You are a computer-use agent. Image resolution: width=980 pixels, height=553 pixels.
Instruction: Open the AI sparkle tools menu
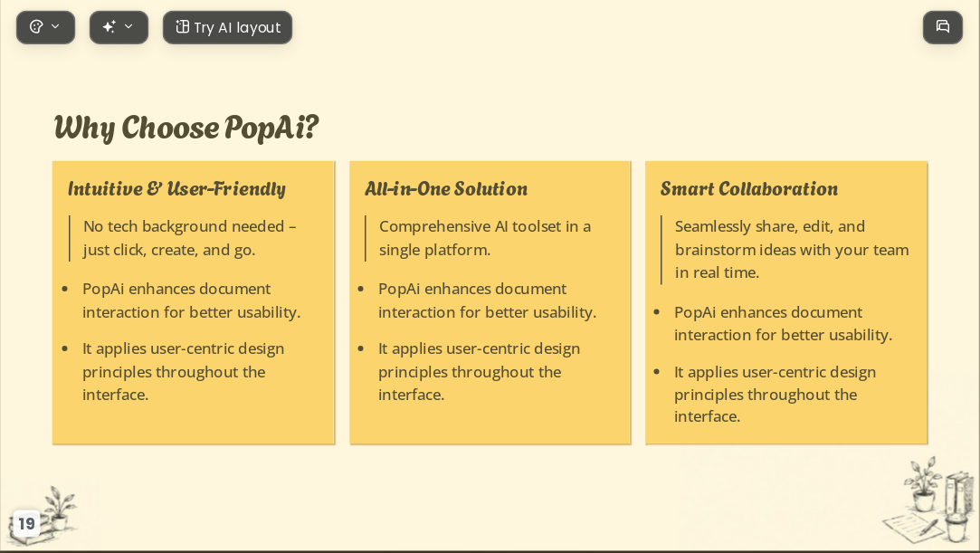click(109, 27)
